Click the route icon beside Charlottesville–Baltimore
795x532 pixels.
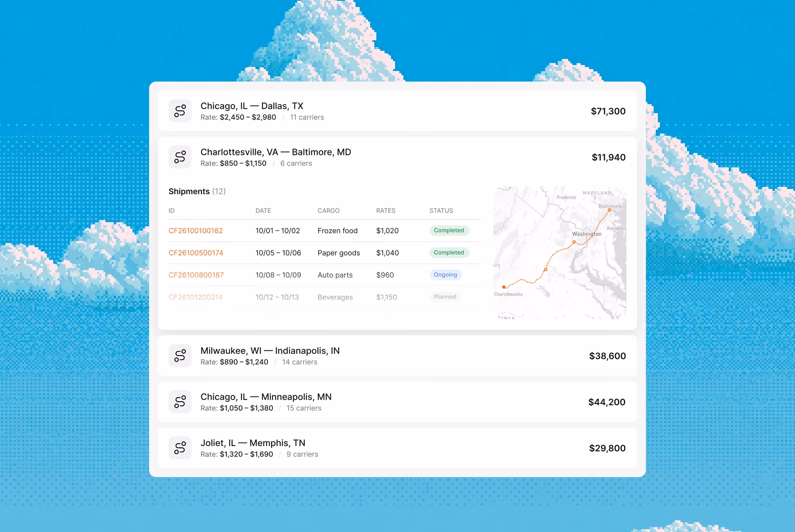[x=180, y=157]
